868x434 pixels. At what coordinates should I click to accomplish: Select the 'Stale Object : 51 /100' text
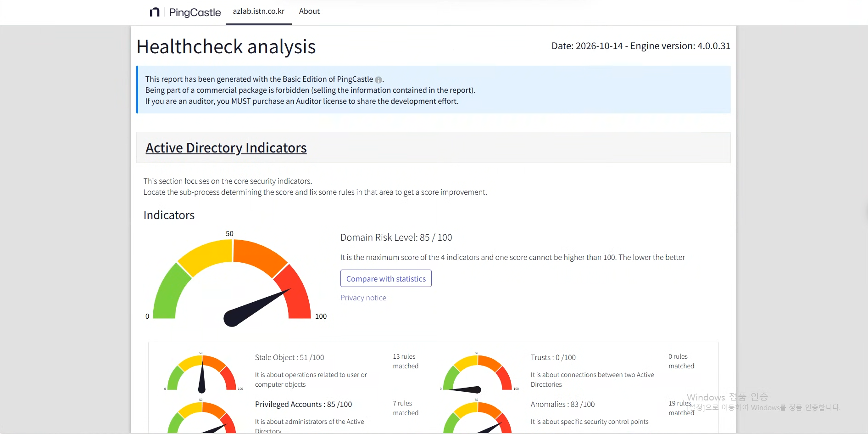pyautogui.click(x=289, y=357)
